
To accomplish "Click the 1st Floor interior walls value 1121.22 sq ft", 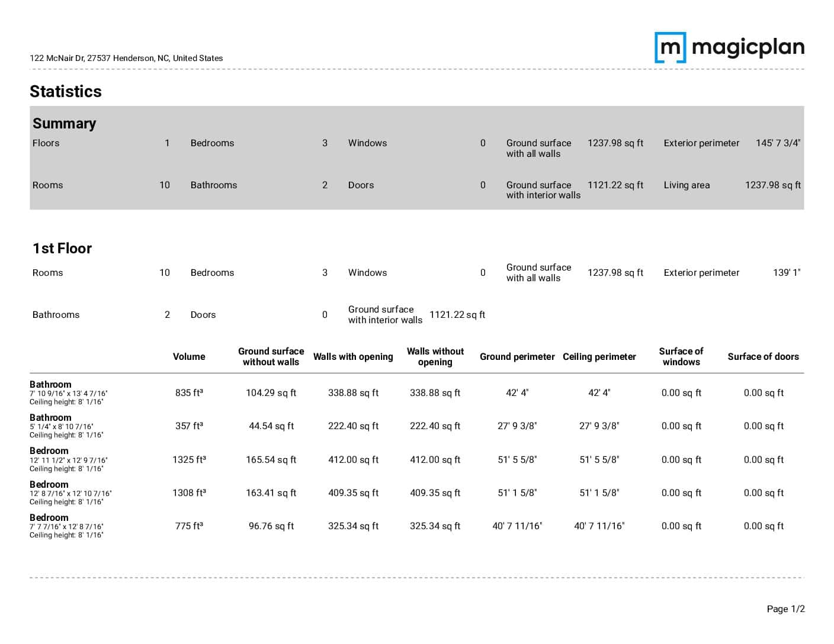I will tap(457, 314).
